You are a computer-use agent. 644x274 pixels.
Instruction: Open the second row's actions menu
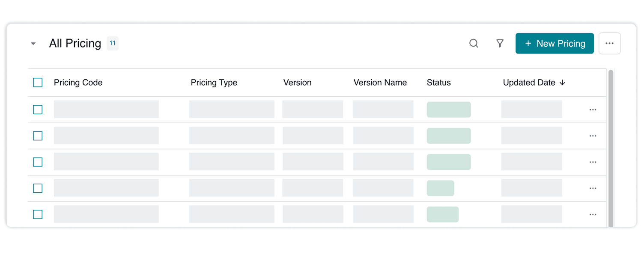(x=593, y=136)
